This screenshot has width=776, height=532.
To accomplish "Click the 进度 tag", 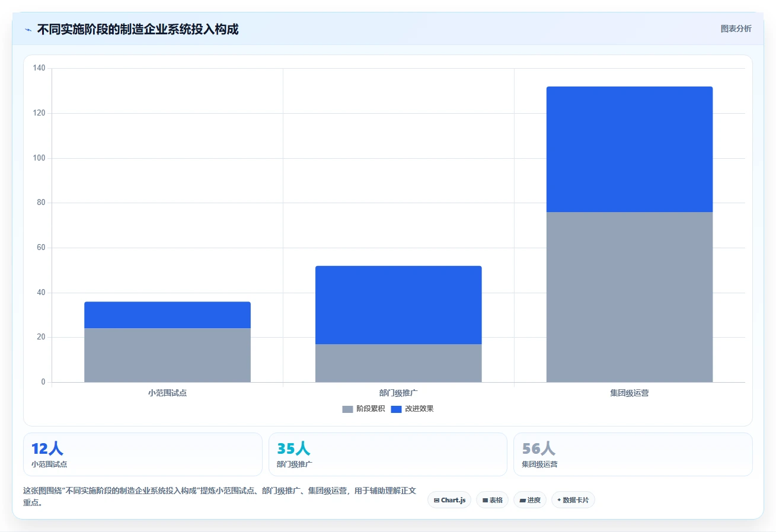I will pos(529,500).
